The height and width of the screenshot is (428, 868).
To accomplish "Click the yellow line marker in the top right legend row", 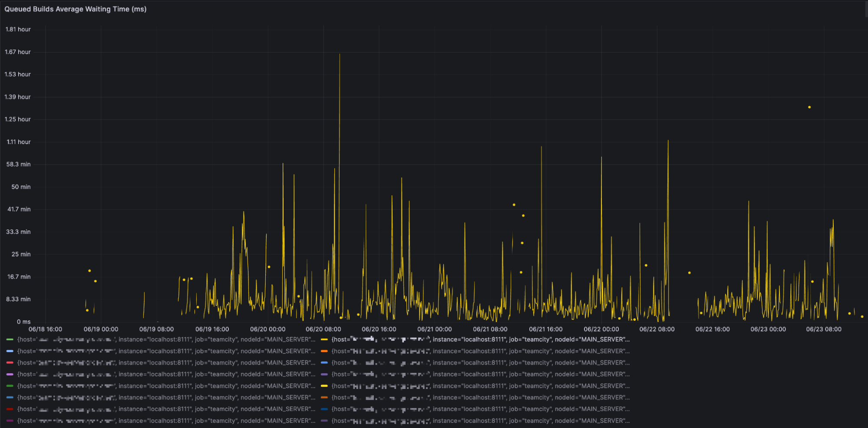I will coord(325,339).
